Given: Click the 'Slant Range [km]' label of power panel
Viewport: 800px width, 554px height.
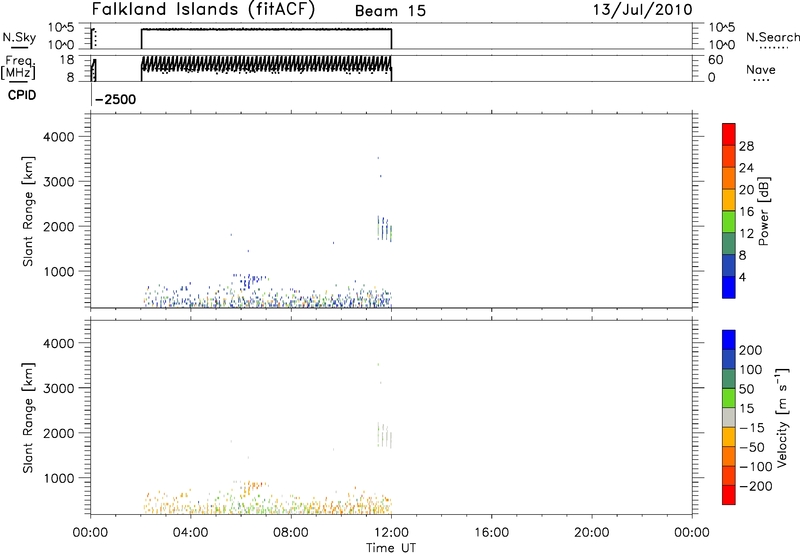Looking at the screenshot, I should click(28, 211).
